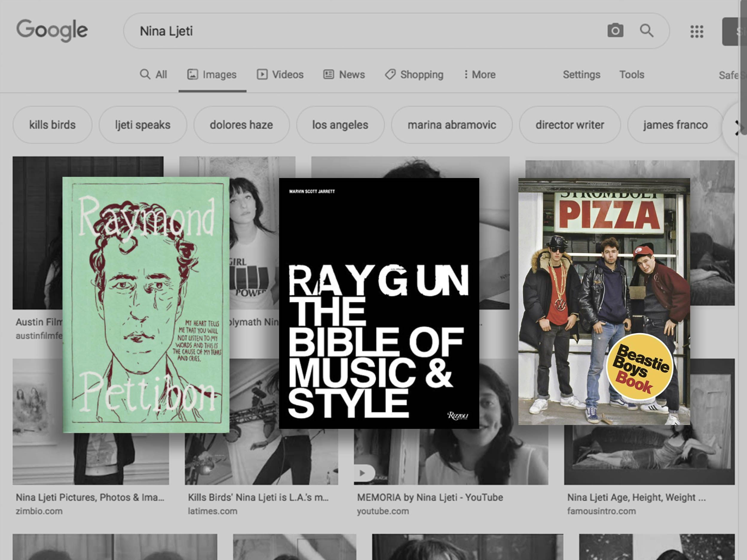Click the 'james franco' suggestion chip

[x=675, y=125]
